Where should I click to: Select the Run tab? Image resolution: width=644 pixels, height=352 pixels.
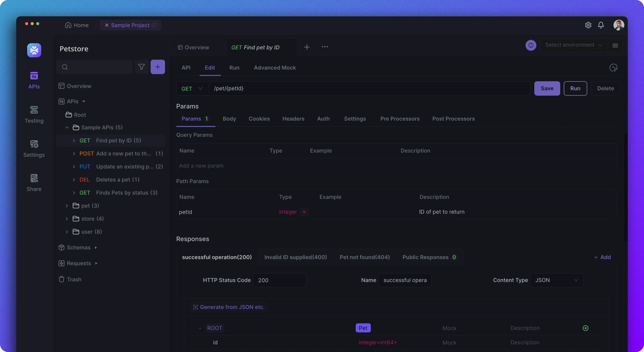pos(234,68)
